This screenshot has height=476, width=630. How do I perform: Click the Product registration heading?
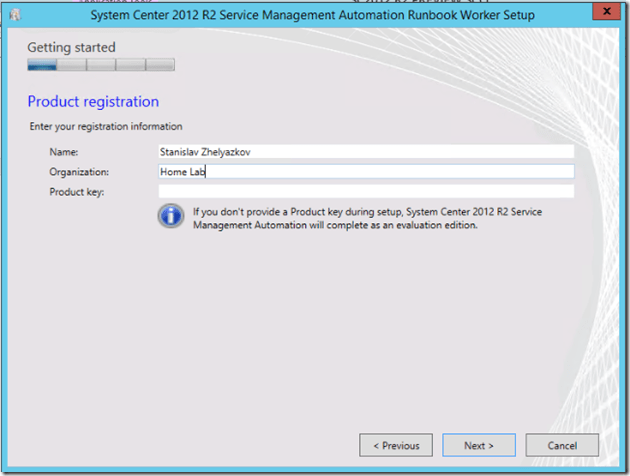[93, 102]
